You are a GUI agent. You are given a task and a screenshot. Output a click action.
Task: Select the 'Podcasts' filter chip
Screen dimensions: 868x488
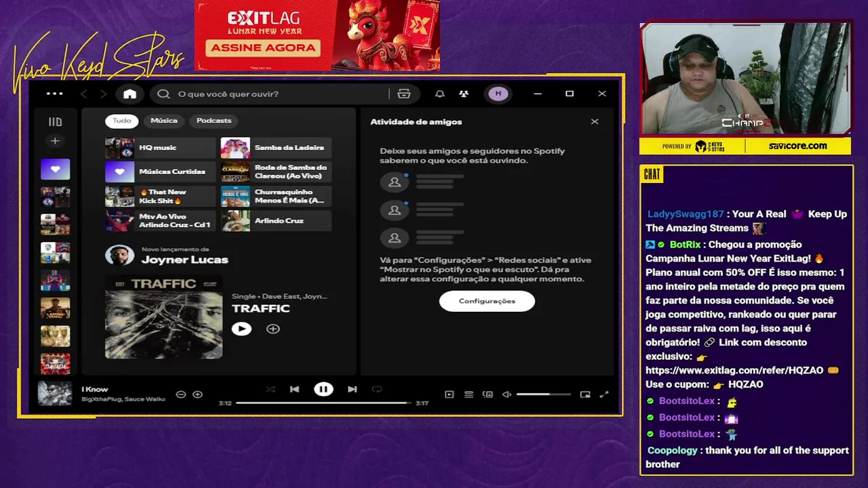click(214, 121)
